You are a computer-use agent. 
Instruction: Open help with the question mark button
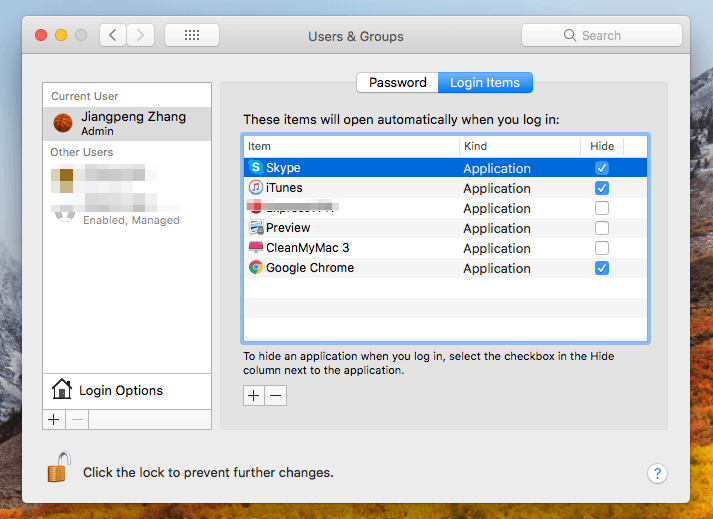click(x=657, y=473)
